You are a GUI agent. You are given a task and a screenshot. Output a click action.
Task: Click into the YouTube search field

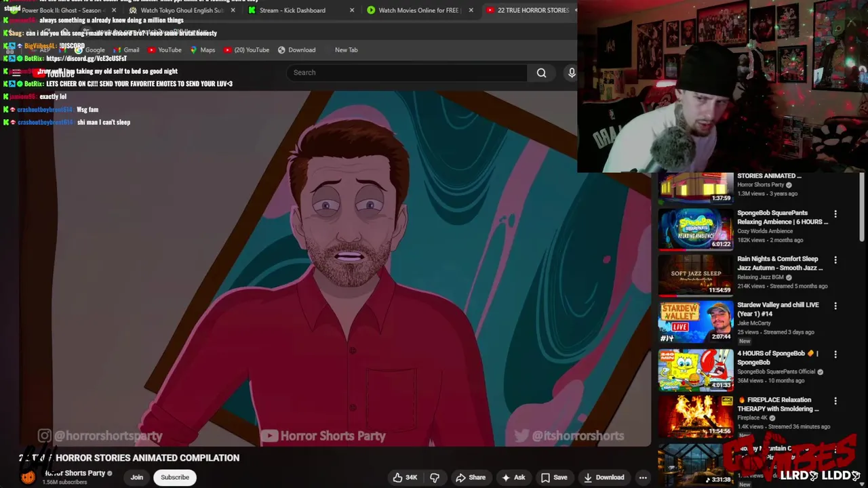click(x=407, y=73)
